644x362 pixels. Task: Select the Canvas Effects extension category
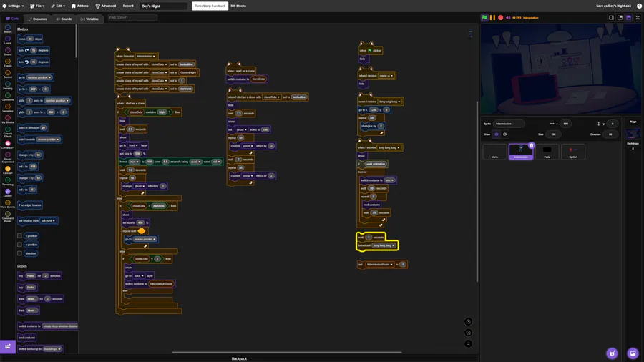(7, 132)
